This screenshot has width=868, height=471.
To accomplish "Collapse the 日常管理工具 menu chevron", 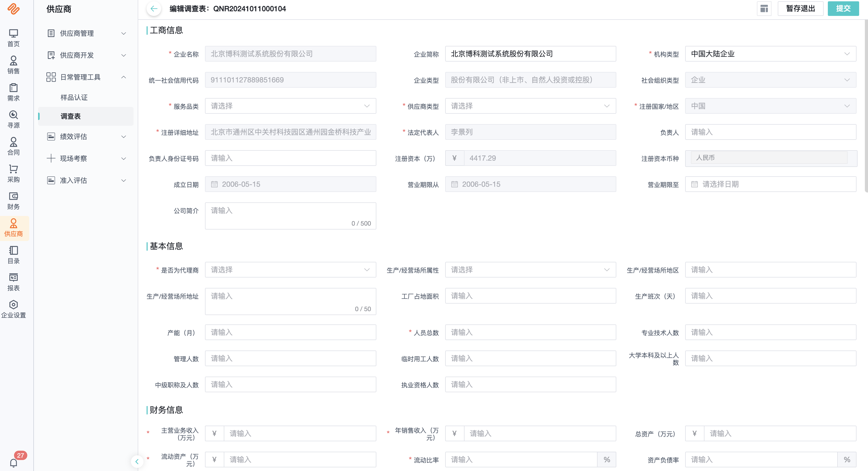I will (x=124, y=77).
